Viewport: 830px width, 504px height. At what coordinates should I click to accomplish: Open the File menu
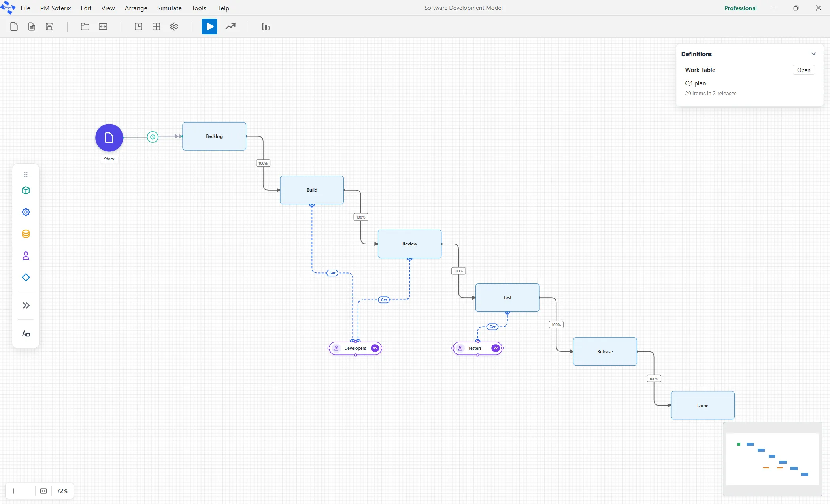(25, 8)
